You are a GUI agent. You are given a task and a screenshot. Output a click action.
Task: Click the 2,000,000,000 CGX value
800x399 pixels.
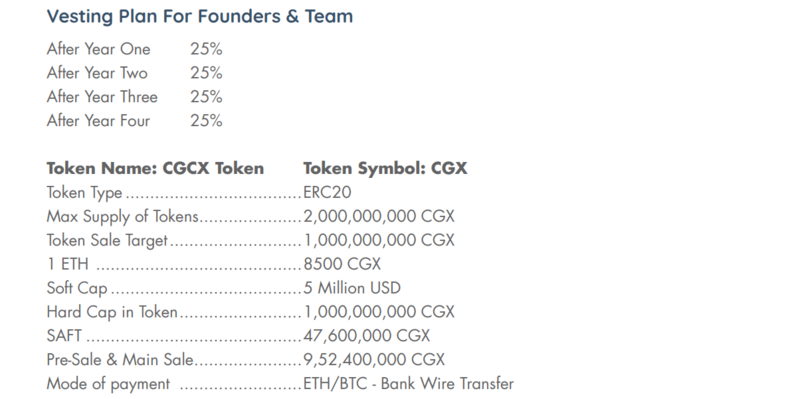coord(379,216)
